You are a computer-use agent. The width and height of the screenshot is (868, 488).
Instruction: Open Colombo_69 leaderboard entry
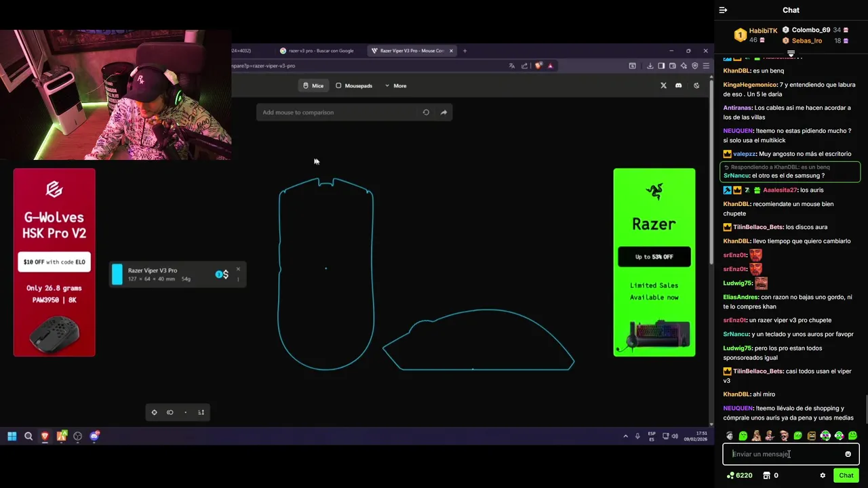[x=815, y=30]
